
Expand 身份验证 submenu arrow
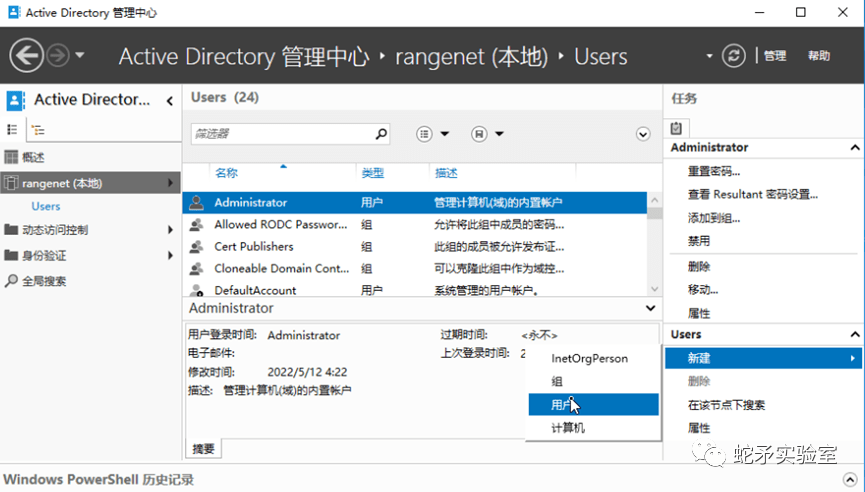[x=170, y=255]
